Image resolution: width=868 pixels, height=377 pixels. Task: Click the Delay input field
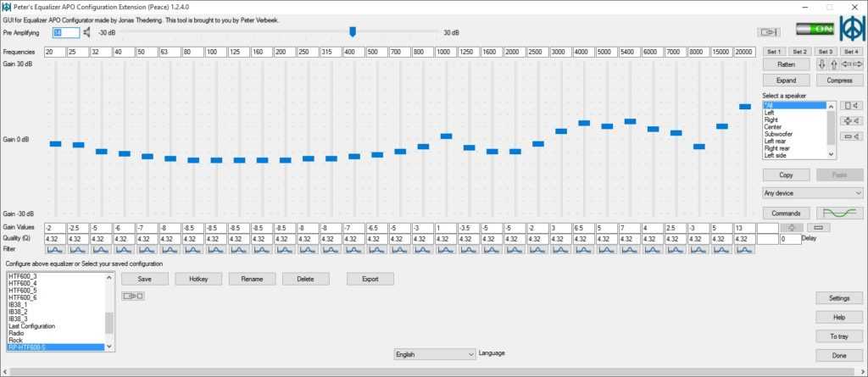click(789, 239)
